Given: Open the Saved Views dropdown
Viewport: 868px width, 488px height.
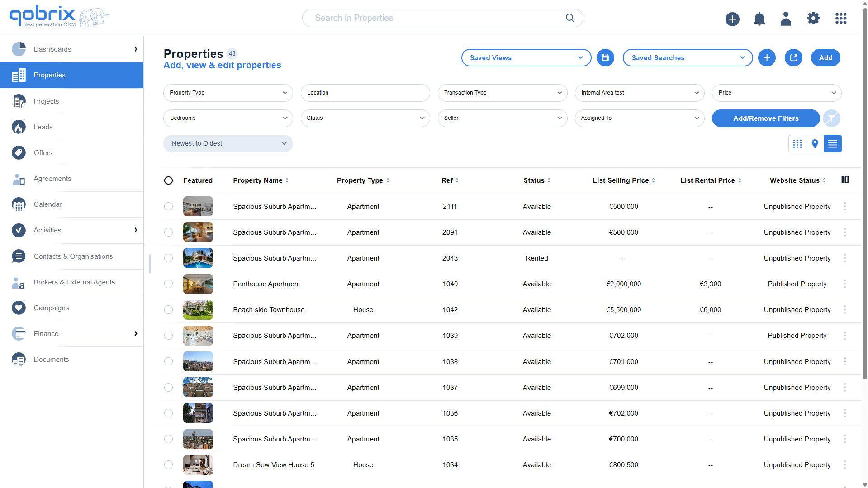Looking at the screenshot, I should tap(526, 58).
